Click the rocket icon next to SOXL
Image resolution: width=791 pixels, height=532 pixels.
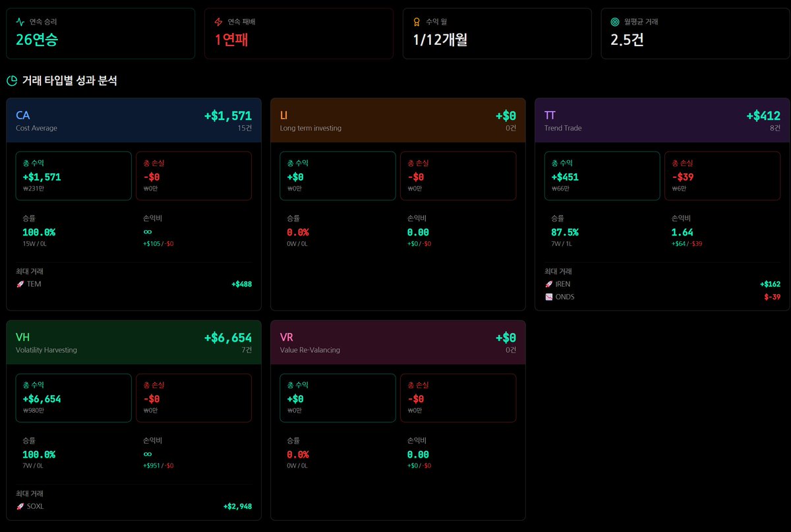[20, 506]
